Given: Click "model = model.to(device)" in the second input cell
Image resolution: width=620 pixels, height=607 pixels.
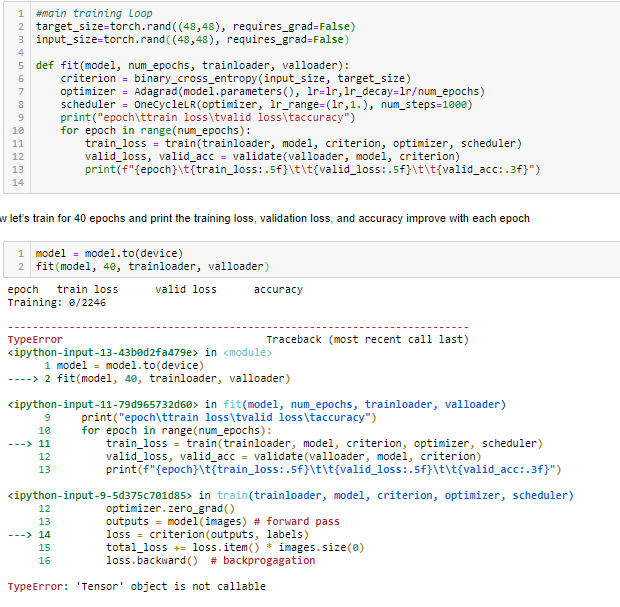Looking at the screenshot, I should 109,253.
